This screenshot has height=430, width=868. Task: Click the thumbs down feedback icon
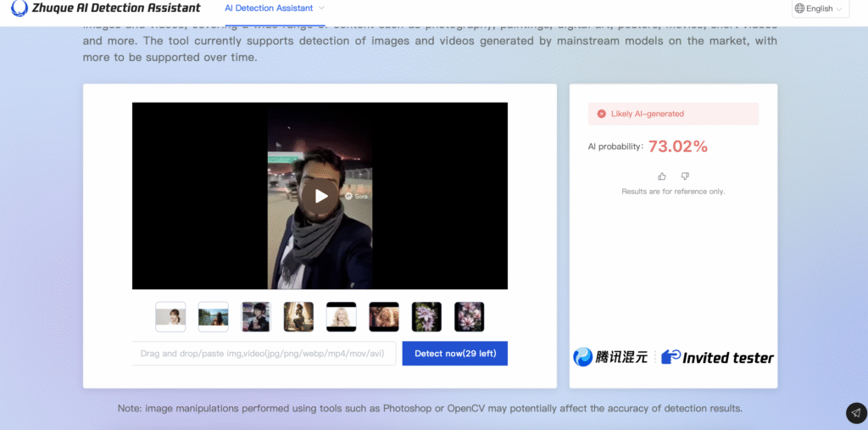pyautogui.click(x=685, y=176)
